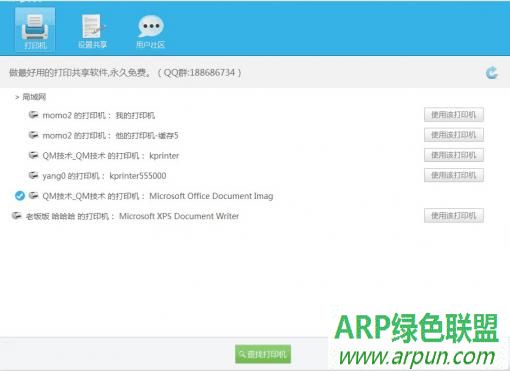The width and height of the screenshot is (510, 371).
Task: Click the printer icon beside Microsoft XPS Document Writer
Action: point(17,216)
